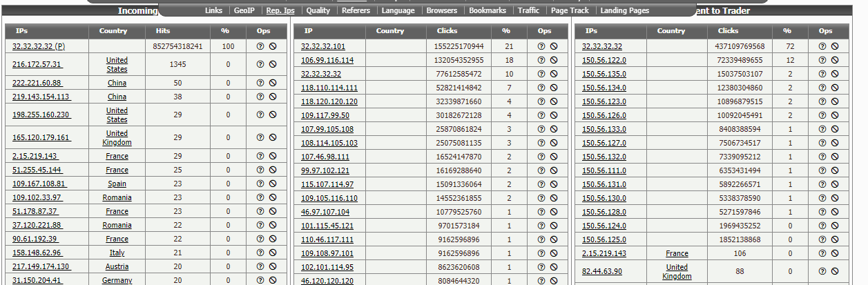Ban IP 150.56.135.0 via block icon
Screen dimensions: 868x285
[x=835, y=74]
